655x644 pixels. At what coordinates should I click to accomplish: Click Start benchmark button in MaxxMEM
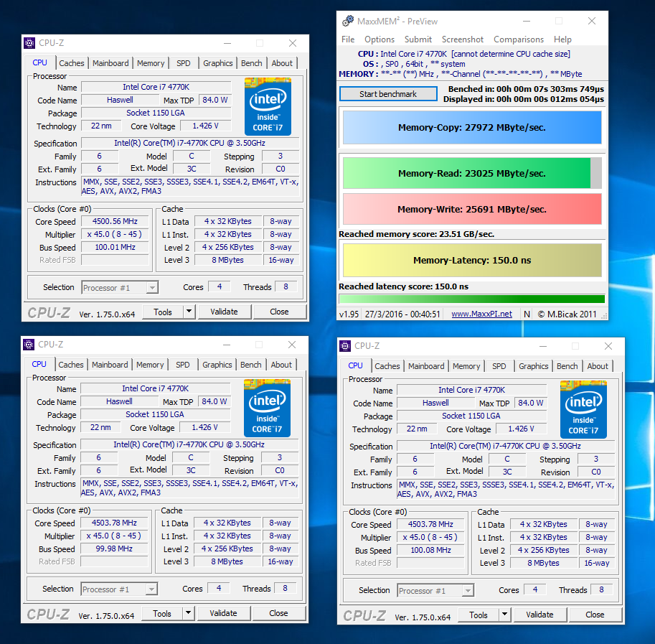[x=388, y=94]
